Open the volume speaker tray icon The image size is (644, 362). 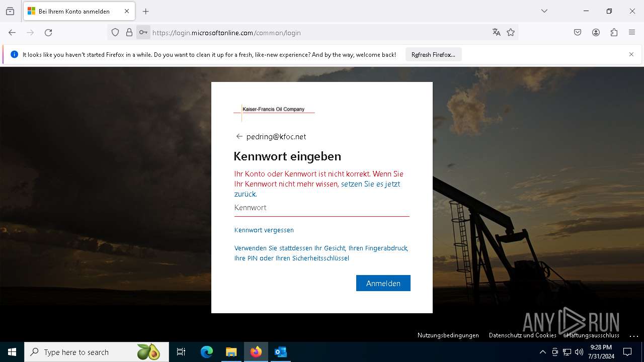[579, 352]
